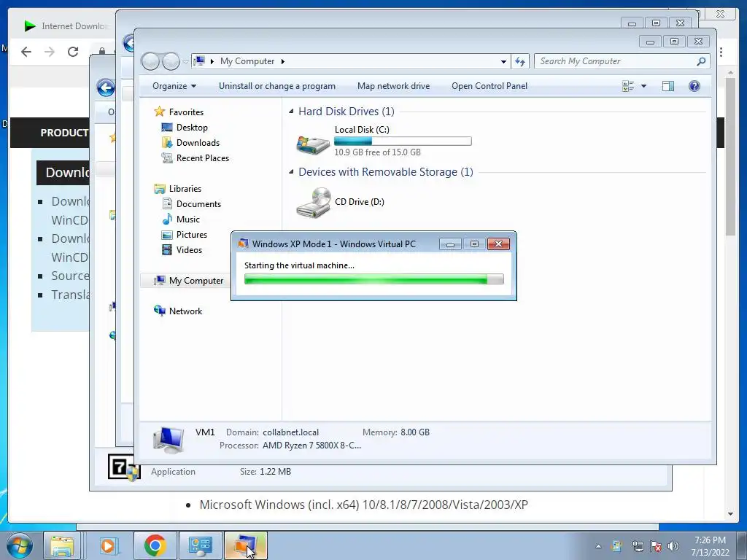Viewport: 747px width, 560px height.
Task: Select Recent Places in Favorites
Action: tap(203, 158)
